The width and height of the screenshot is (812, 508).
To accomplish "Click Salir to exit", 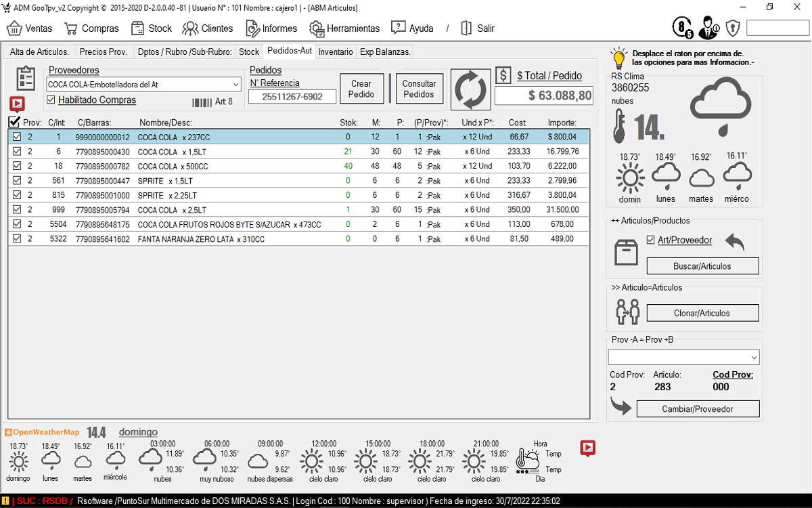I will click(477, 28).
